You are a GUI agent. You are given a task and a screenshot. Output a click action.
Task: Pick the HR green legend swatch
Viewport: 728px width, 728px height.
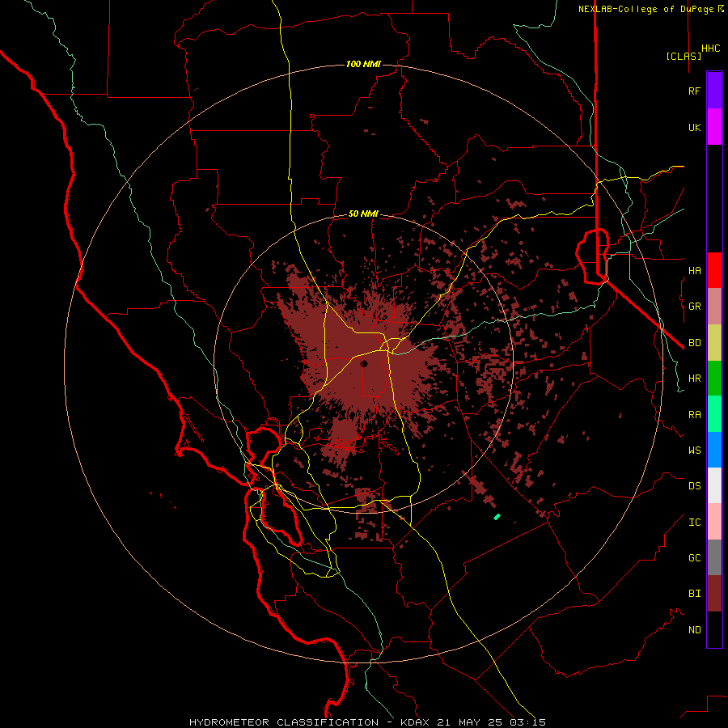(x=714, y=379)
